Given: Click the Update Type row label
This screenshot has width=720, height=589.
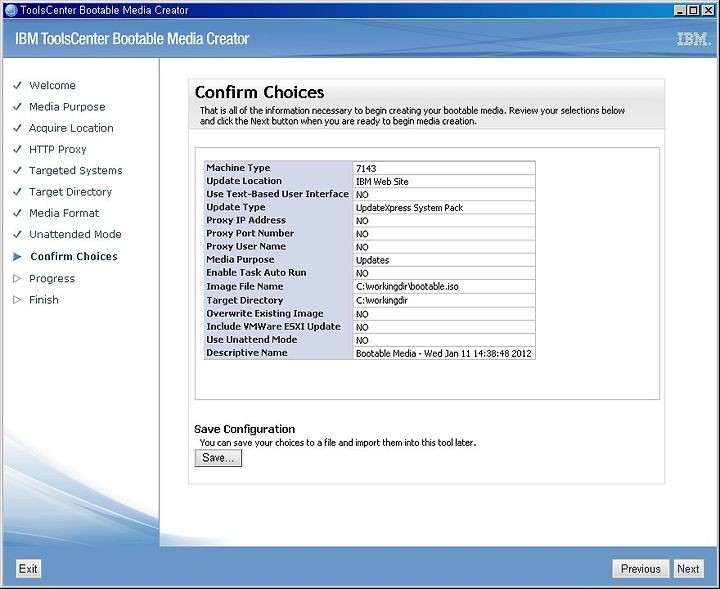Looking at the screenshot, I should (236, 207).
